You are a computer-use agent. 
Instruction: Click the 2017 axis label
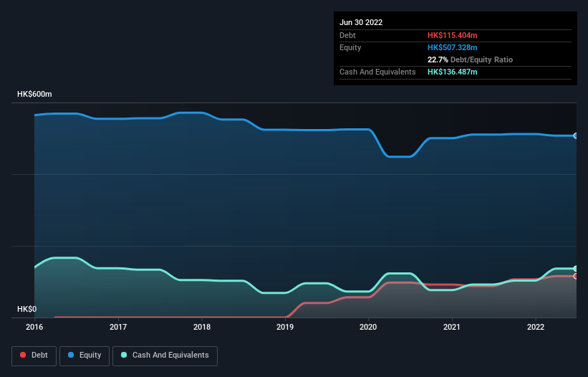(118, 327)
